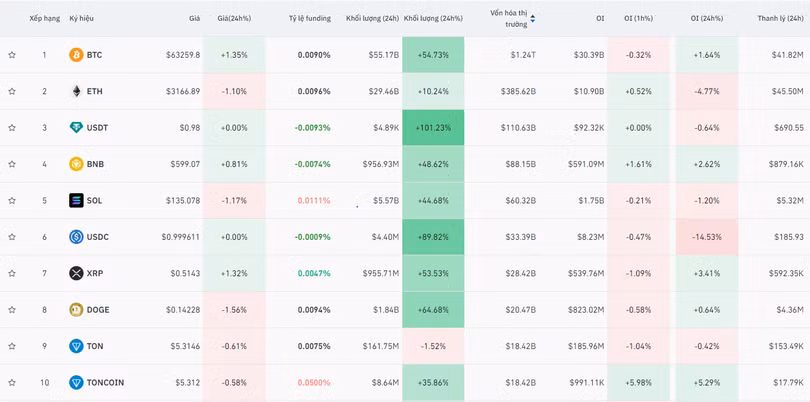This screenshot has height=402, width=810.
Task: Click the Bitcoin BTC coin icon
Action: point(76,55)
